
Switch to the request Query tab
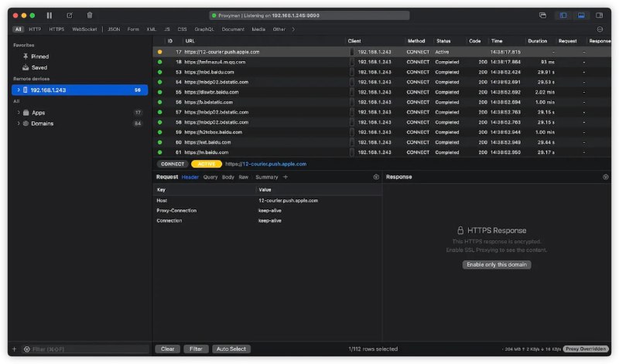tap(210, 177)
